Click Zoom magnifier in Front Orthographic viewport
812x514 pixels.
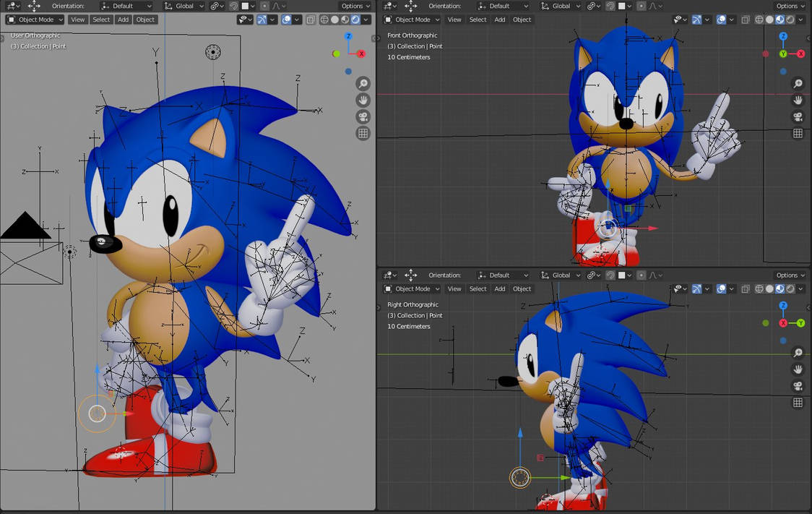pos(798,83)
